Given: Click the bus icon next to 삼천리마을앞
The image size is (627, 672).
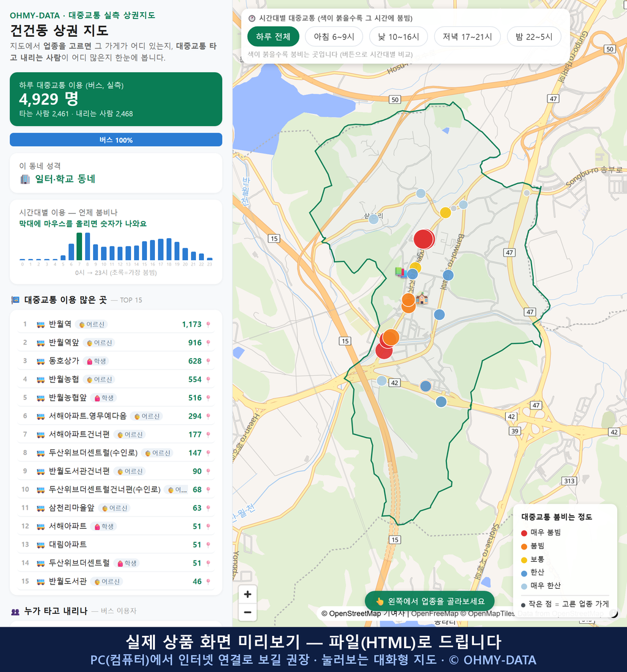Looking at the screenshot, I should (x=41, y=509).
